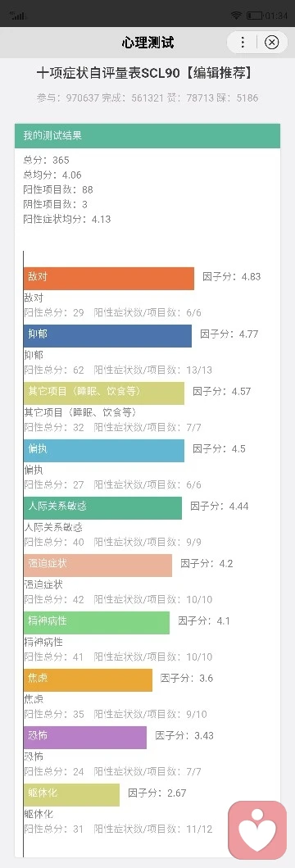
Task: Tap the light-blue 偏执 bar
Action: [104, 451]
